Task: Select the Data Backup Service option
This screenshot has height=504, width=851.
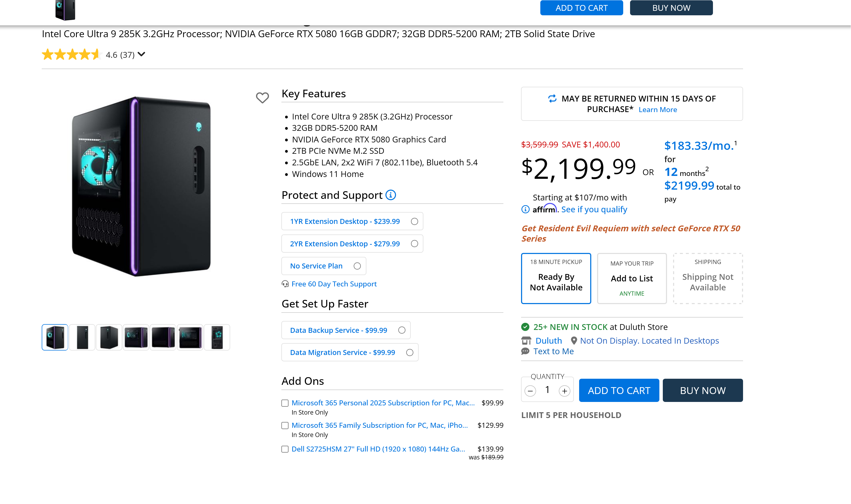Action: [401, 330]
